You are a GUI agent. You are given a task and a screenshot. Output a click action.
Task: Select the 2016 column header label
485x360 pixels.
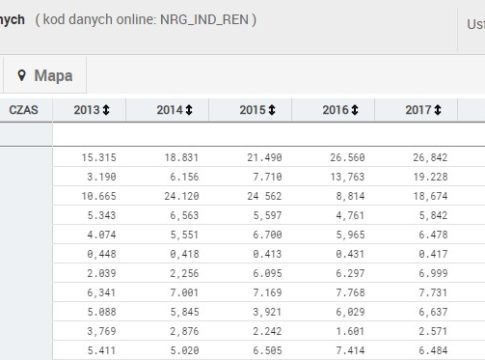336,110
